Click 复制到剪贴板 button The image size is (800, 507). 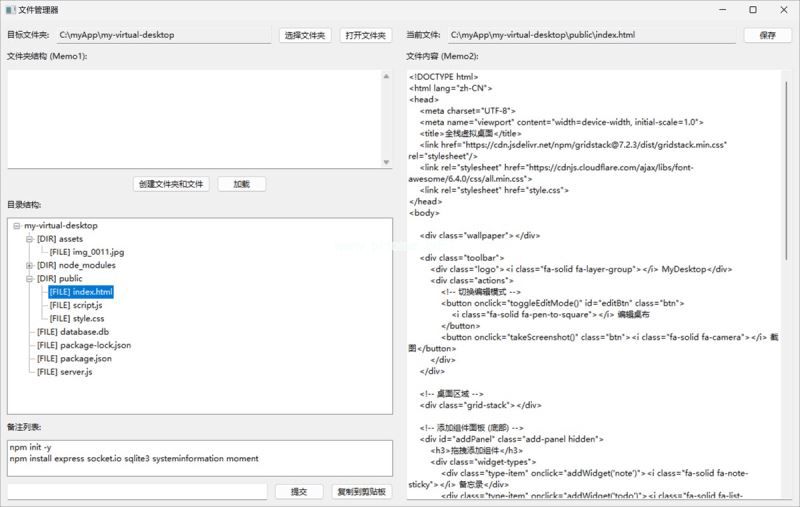coord(362,492)
